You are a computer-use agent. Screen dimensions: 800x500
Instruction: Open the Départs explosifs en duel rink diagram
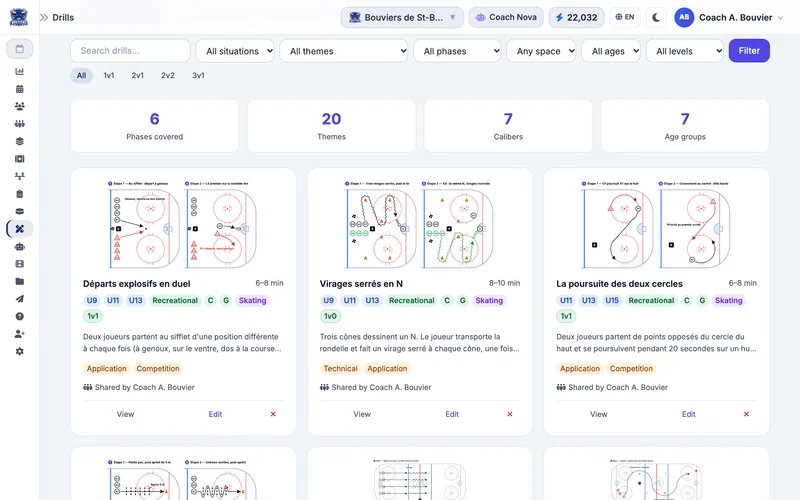[x=183, y=224]
